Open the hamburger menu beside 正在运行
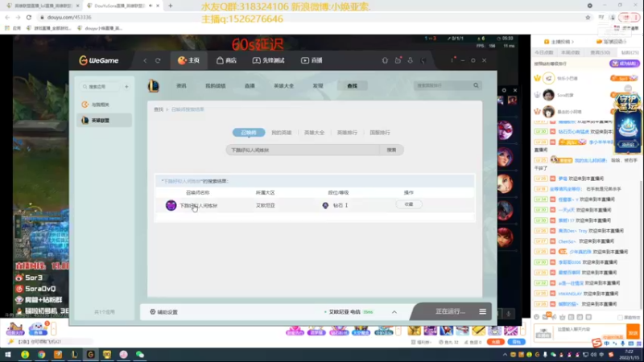The height and width of the screenshot is (362, 644). point(482,311)
